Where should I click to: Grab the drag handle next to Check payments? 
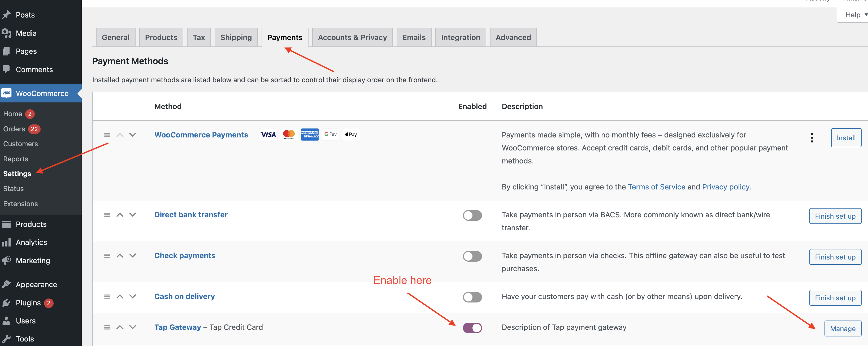pyautogui.click(x=107, y=255)
